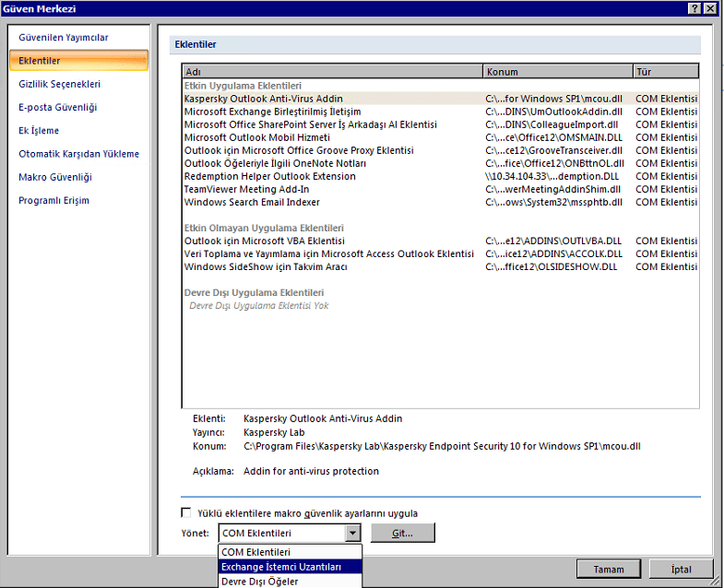
Task: Go to E-posta Güvenliği settings
Action: (58, 107)
